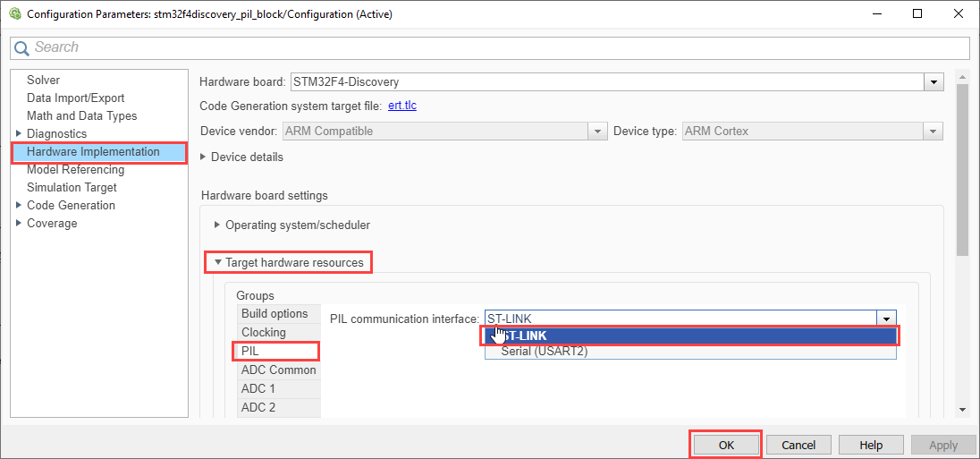Click the search magnifier icon
Screen dimensions: 980x459
tap(22, 48)
